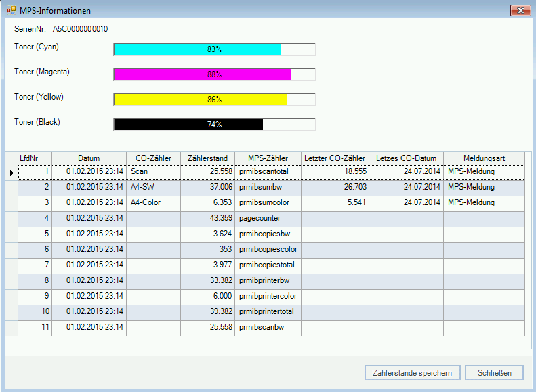The height and width of the screenshot is (392, 536).
Task: Select the Yellow toner level bar
Action: click(x=214, y=100)
